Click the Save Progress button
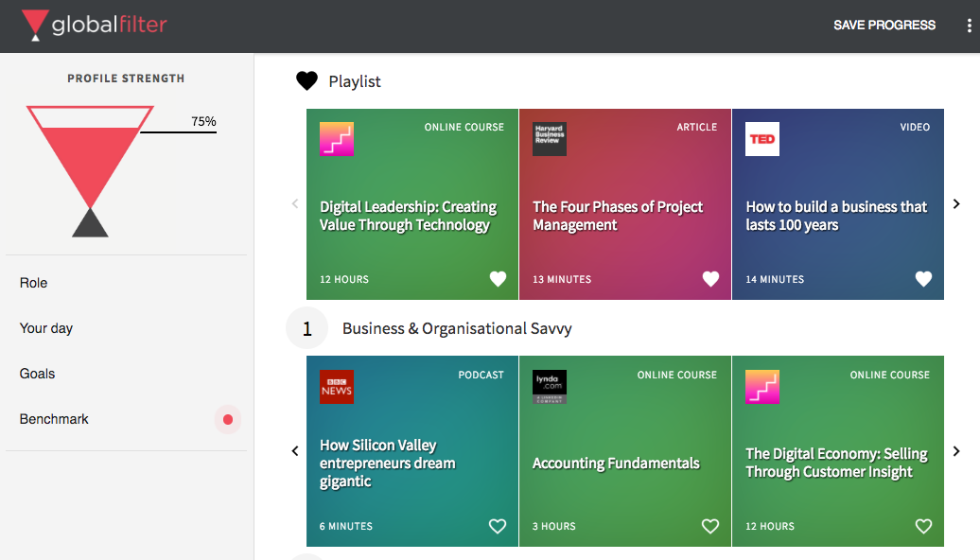 tap(884, 26)
